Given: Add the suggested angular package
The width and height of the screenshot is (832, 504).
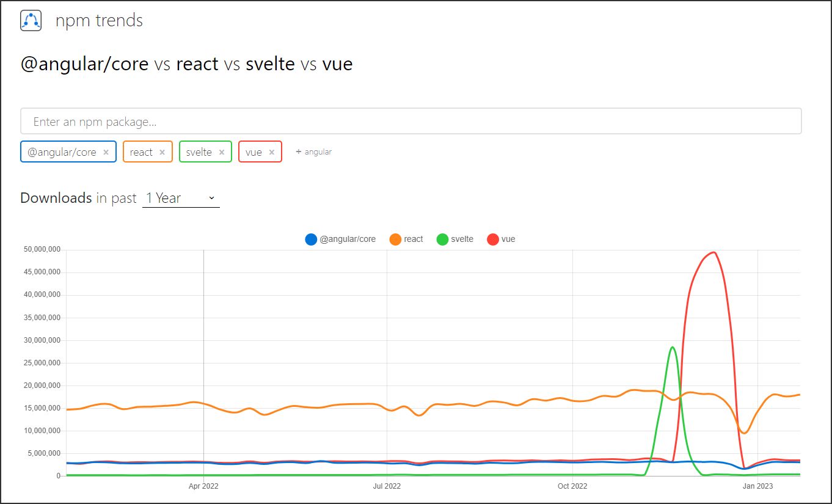Looking at the screenshot, I should coord(313,152).
